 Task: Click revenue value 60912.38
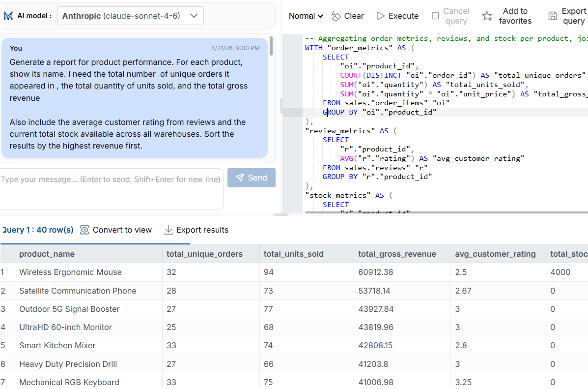click(x=375, y=272)
